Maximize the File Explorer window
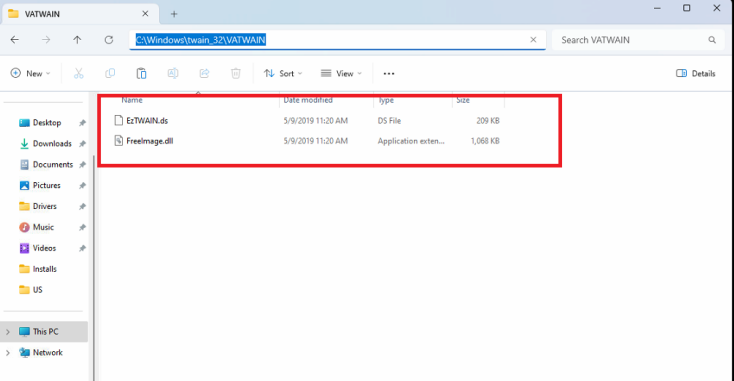Viewport: 734px width, 381px height. pos(687,8)
